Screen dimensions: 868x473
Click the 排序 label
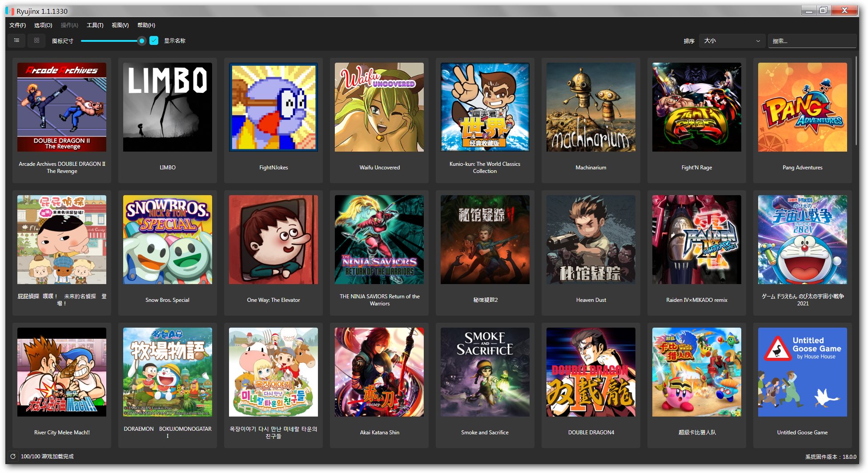click(689, 41)
